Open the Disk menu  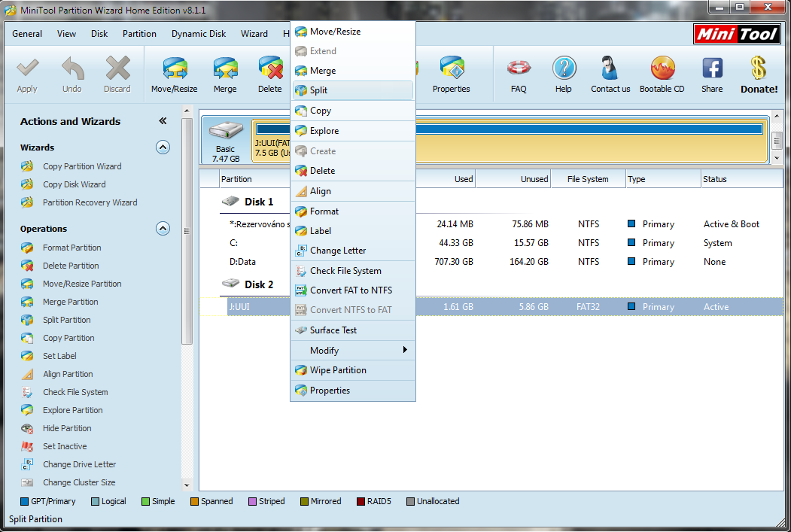click(x=99, y=34)
